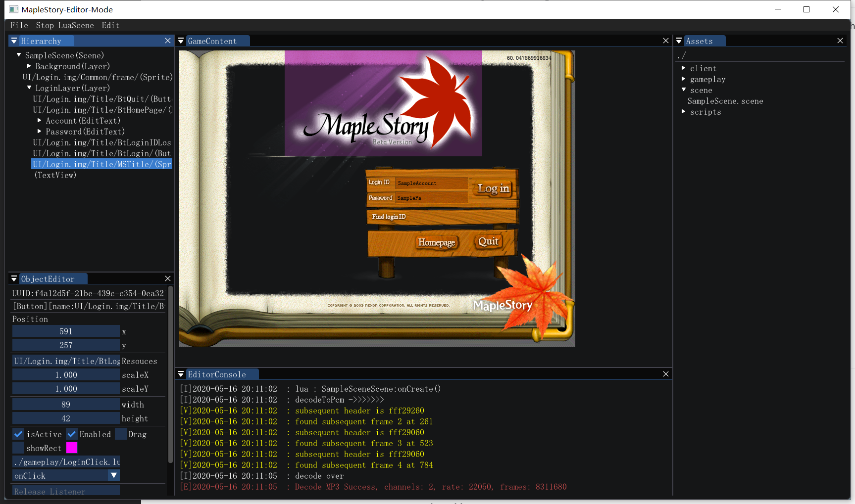Collapse the GameContent panel triangle icon
Viewport: 855px width, 504px height.
[x=181, y=41]
